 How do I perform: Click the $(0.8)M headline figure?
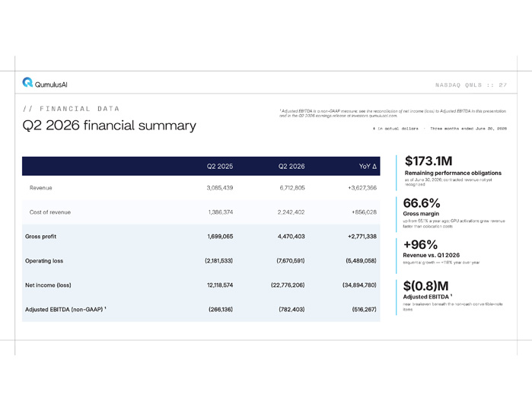point(425,286)
